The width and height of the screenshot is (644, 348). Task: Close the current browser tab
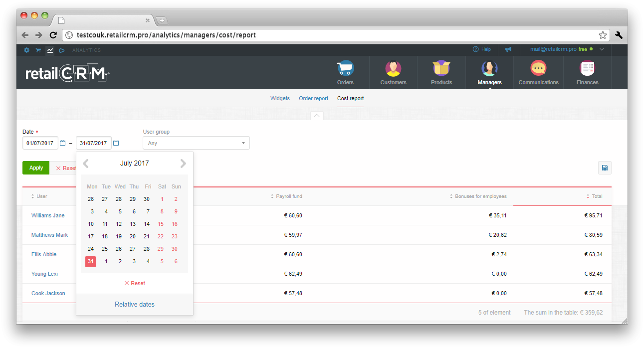tap(148, 20)
